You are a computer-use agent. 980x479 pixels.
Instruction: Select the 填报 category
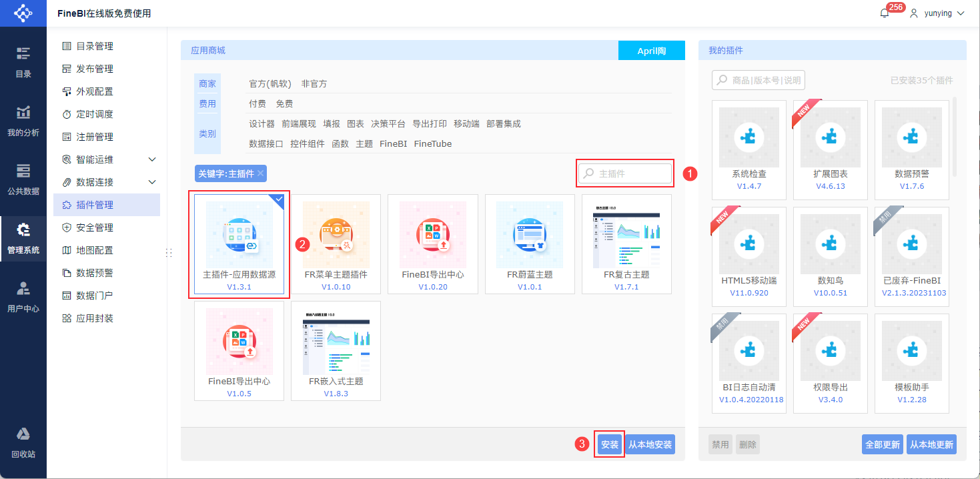point(332,124)
